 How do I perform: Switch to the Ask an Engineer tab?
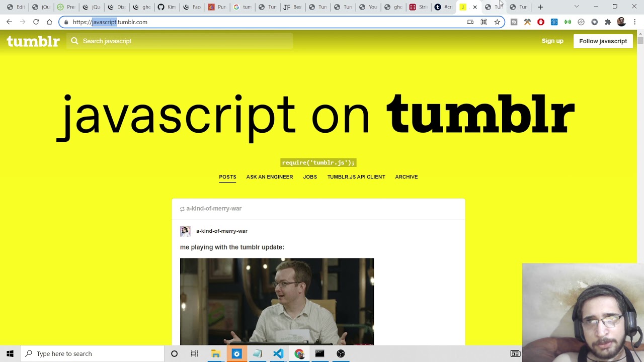click(269, 177)
